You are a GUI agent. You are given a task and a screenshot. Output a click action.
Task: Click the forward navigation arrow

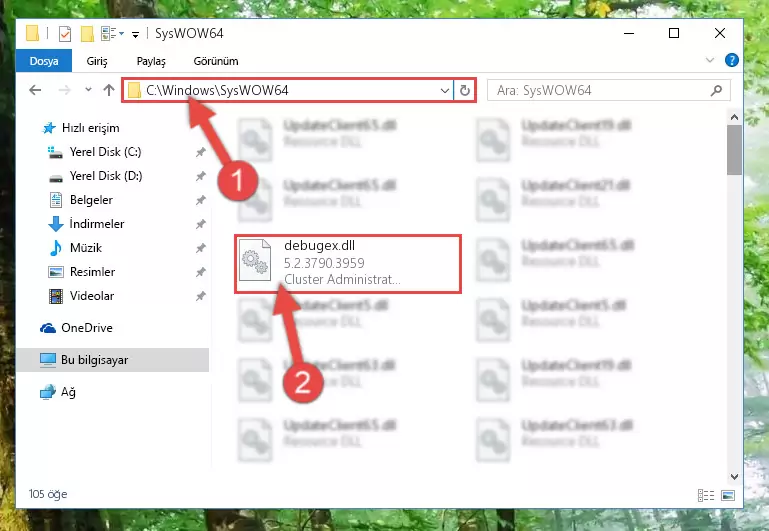64,90
